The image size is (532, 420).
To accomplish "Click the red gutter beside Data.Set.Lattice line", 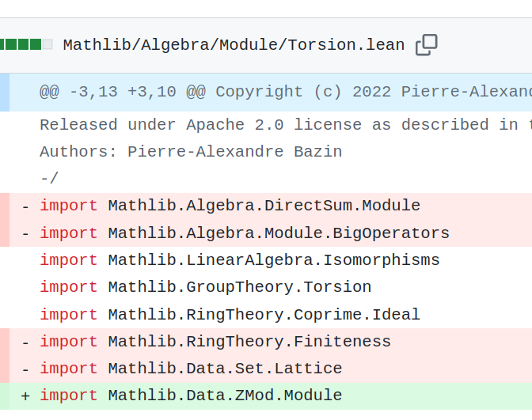I will tap(5, 369).
